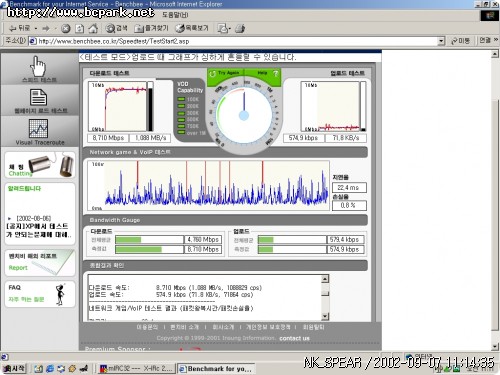Open the FAQ banner
This screenshot has height=375, width=500.
40,294
